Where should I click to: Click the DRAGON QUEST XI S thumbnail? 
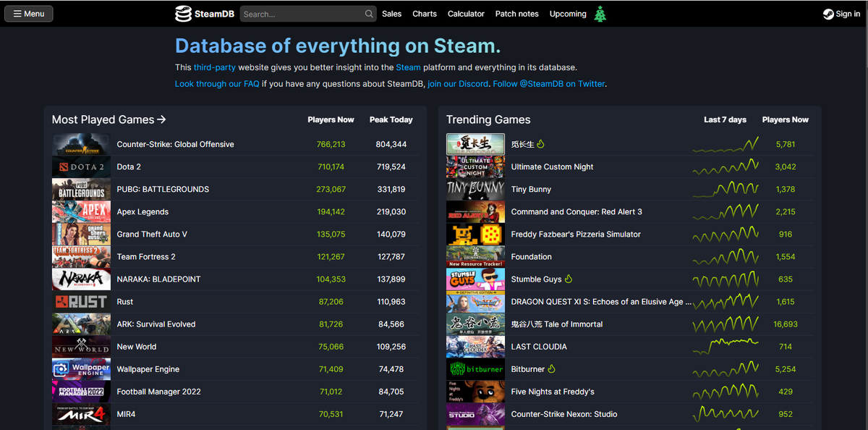coord(475,301)
